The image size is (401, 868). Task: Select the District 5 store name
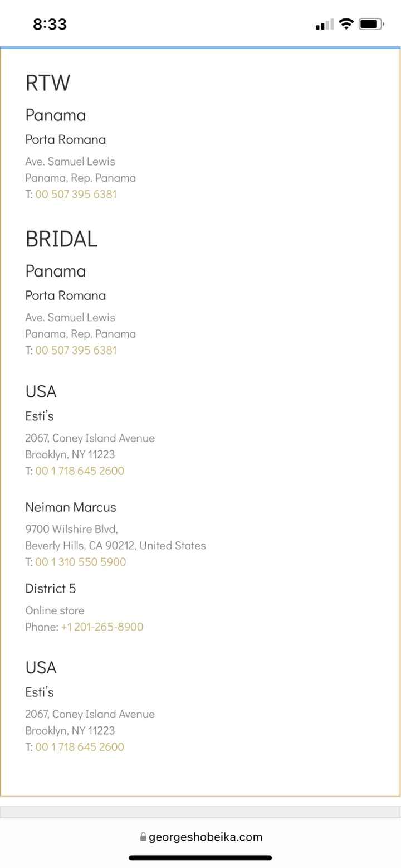(x=51, y=588)
